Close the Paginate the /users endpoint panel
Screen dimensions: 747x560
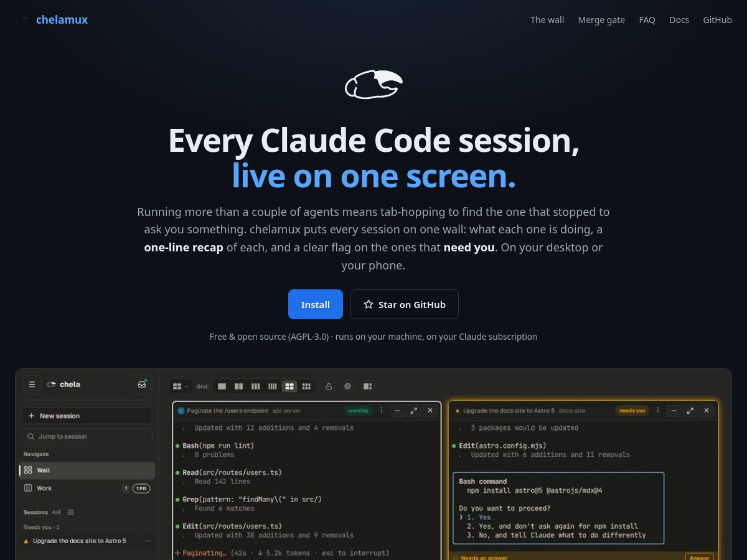(430, 411)
